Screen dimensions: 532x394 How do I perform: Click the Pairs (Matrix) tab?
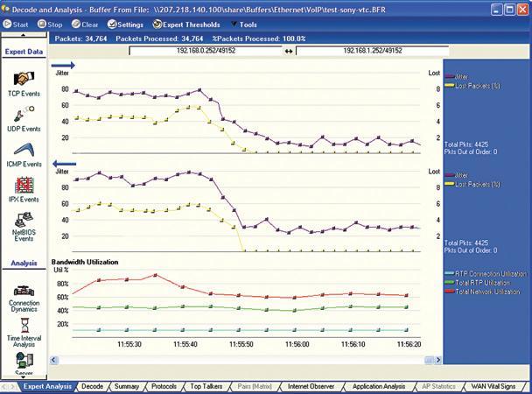tap(255, 386)
